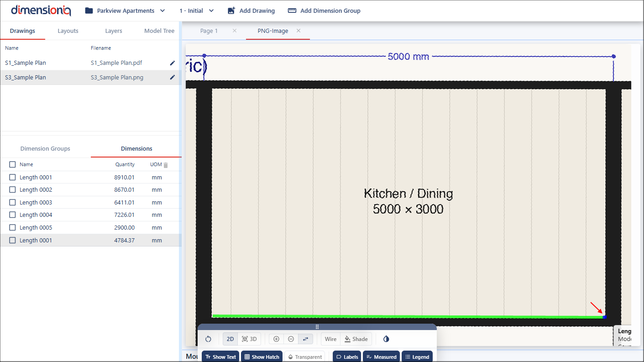Click the Add Dimension Group button
Screen dimensions: 644x362
[324, 10]
